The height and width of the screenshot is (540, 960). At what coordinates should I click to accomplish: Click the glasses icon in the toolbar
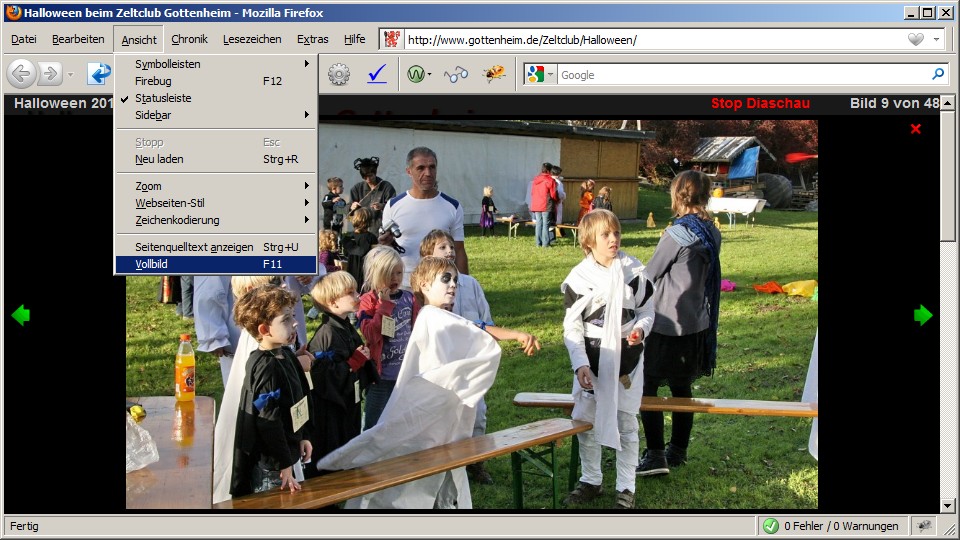point(456,74)
